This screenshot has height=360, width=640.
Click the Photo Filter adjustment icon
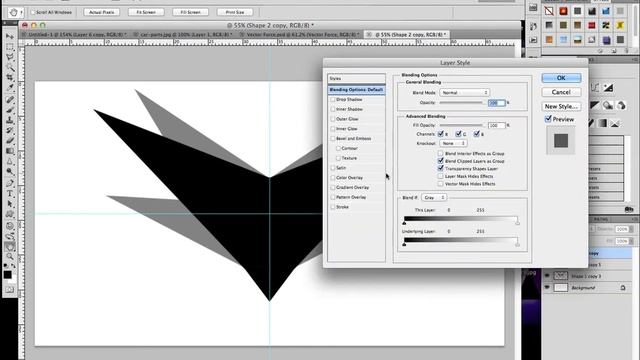click(608, 106)
